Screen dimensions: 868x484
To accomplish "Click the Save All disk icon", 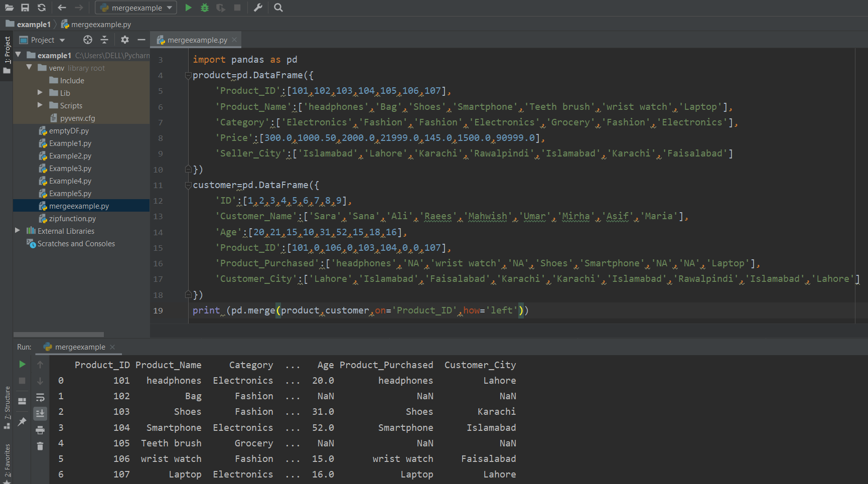I will pos(25,8).
